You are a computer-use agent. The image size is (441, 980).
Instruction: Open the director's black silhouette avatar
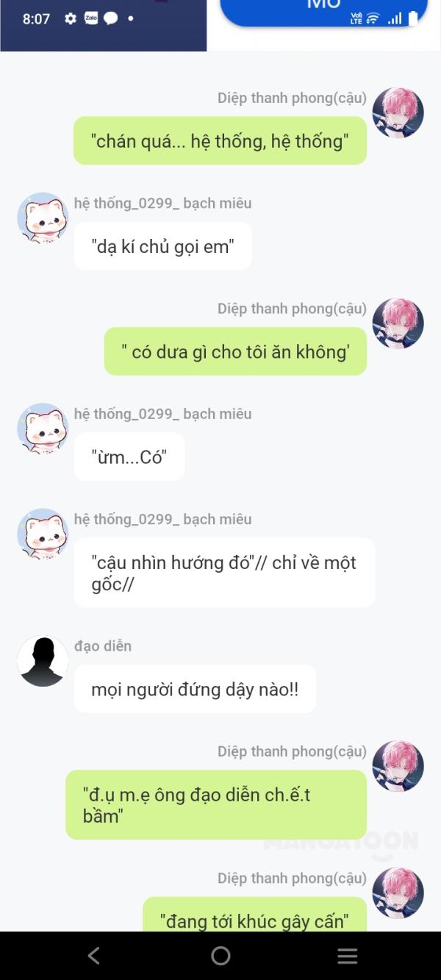click(43, 661)
